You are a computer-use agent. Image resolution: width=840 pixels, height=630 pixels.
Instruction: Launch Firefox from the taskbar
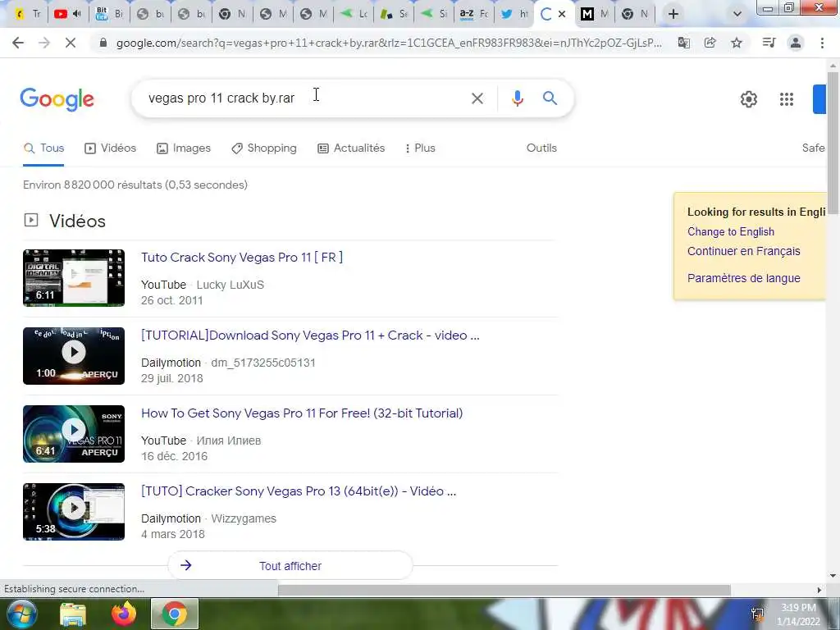(124, 614)
